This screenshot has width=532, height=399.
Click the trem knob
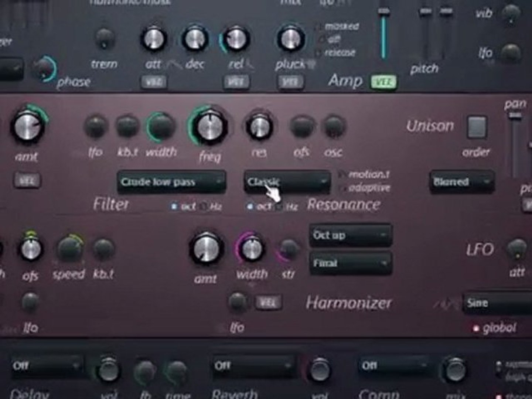(x=105, y=38)
